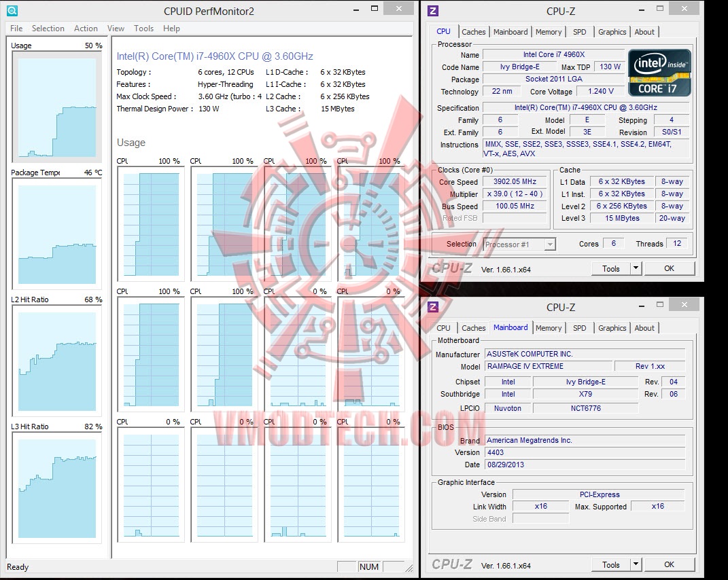Open the Help menu in PerfMonitor2

click(171, 29)
